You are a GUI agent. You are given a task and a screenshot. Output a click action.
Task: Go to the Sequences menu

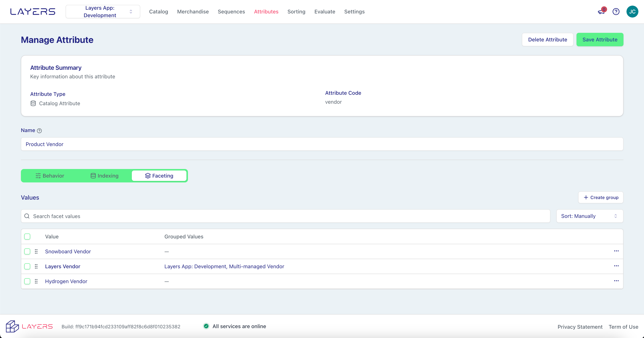click(x=231, y=12)
